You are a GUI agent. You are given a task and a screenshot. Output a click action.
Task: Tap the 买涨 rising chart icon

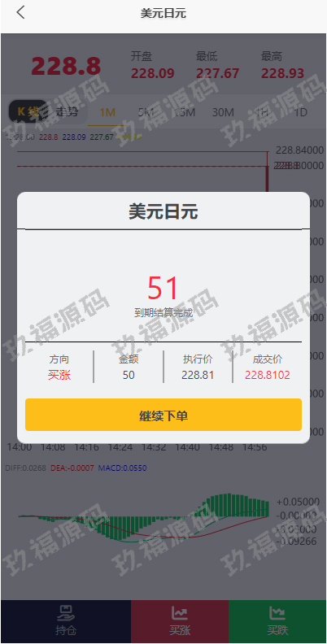pos(180,613)
